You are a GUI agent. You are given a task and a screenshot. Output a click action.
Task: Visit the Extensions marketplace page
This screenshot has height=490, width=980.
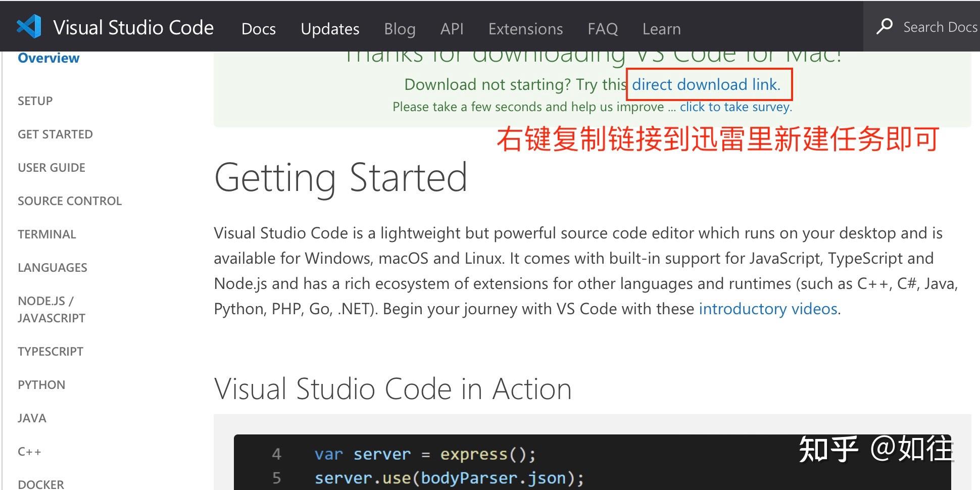pyautogui.click(x=525, y=29)
